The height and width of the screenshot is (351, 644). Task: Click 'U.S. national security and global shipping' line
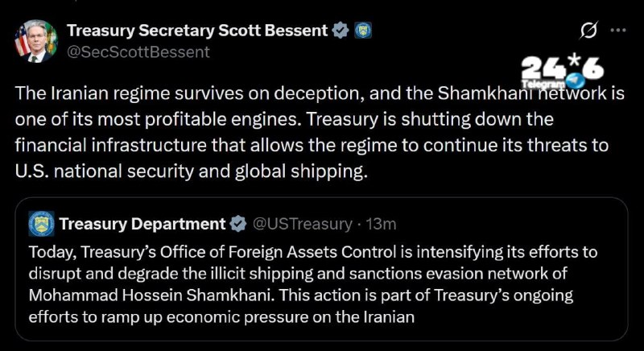point(192,171)
